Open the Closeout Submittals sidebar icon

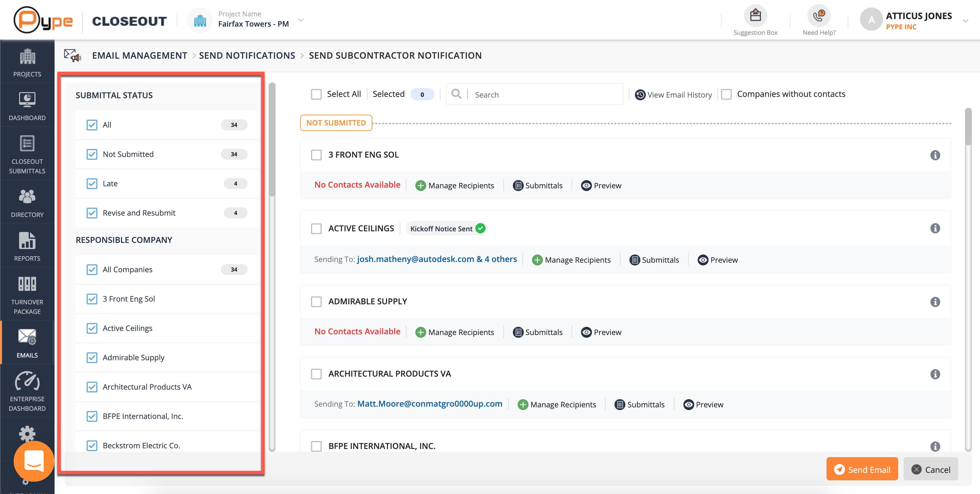click(x=27, y=144)
